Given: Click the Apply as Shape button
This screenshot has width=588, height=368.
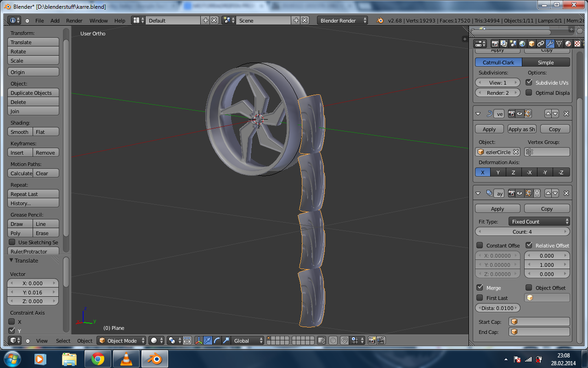Looking at the screenshot, I should (x=521, y=129).
